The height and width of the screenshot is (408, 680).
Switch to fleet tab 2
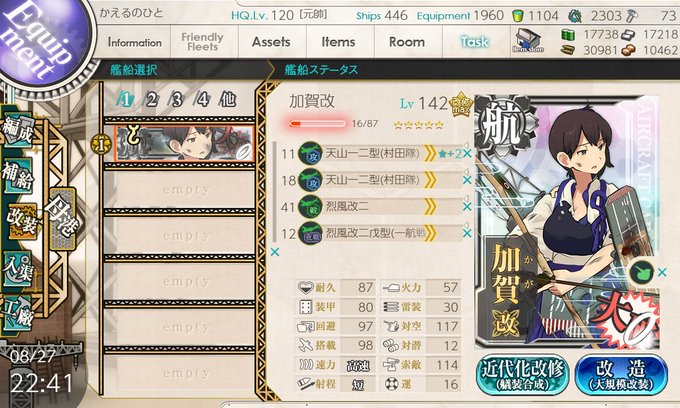151,100
